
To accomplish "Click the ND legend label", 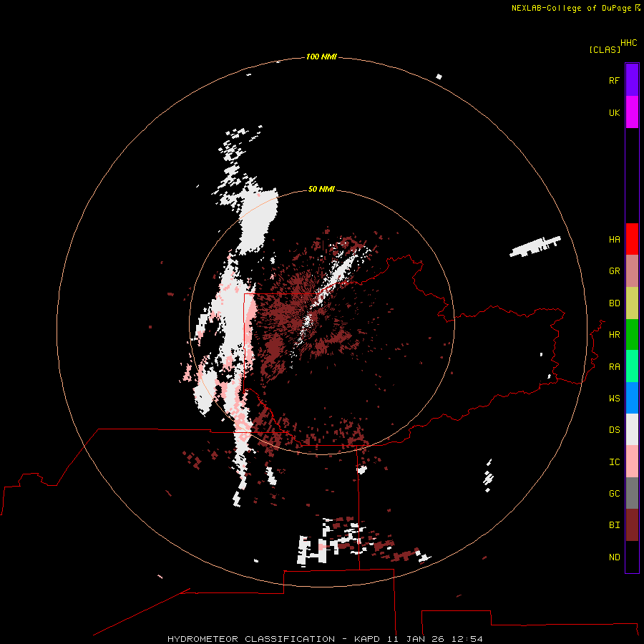I will pyautogui.click(x=614, y=557).
